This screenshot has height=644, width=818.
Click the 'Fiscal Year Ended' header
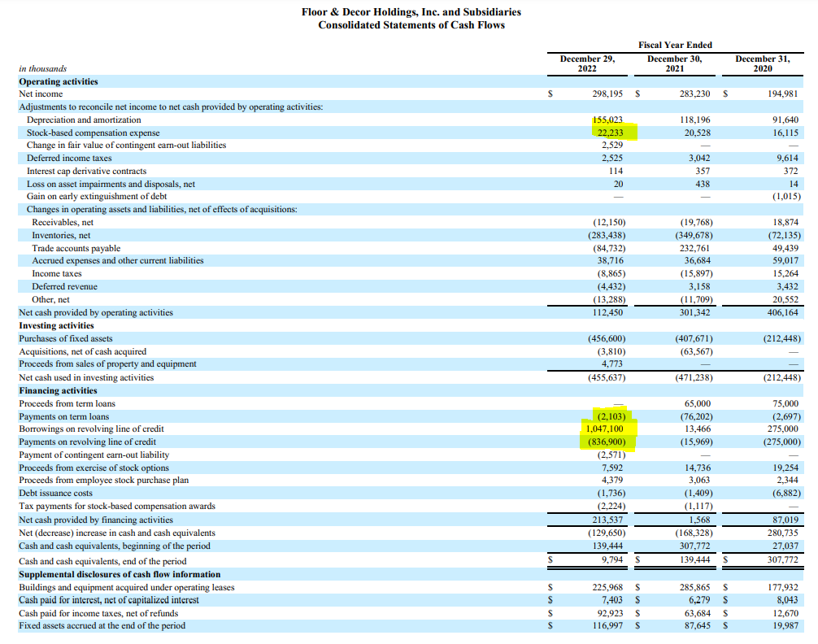pyautogui.click(x=675, y=45)
